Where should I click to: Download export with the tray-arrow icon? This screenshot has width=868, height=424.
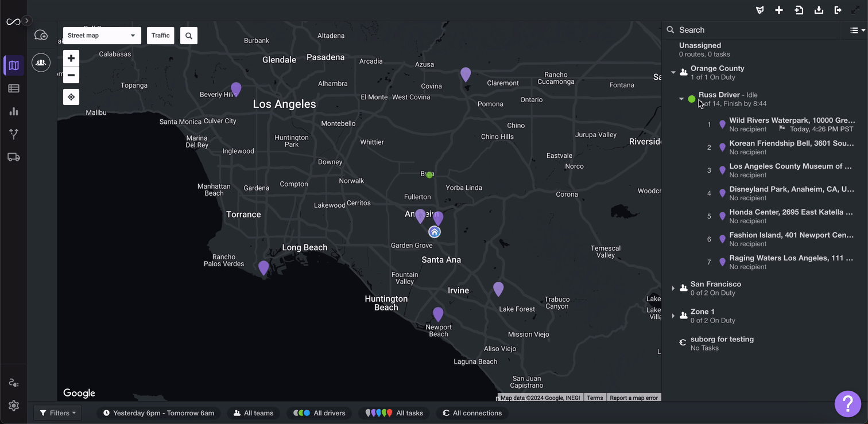point(819,10)
